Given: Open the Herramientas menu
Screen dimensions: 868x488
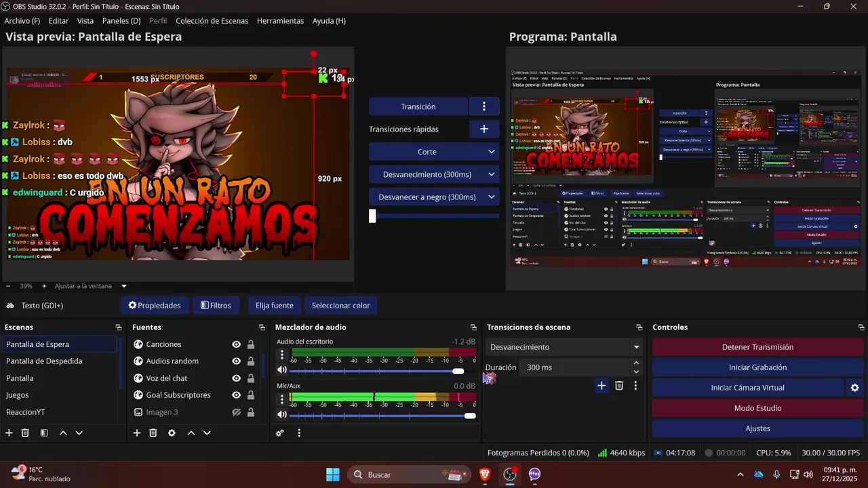Looking at the screenshot, I should pos(280,21).
